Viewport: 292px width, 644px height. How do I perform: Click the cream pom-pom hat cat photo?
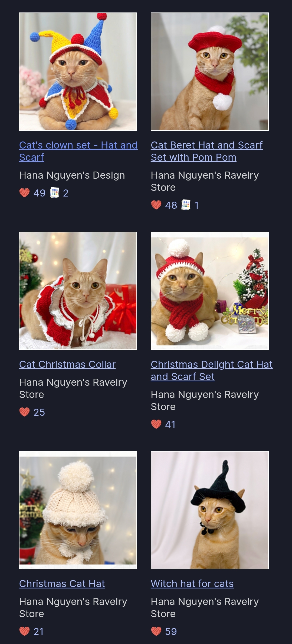[x=78, y=510]
